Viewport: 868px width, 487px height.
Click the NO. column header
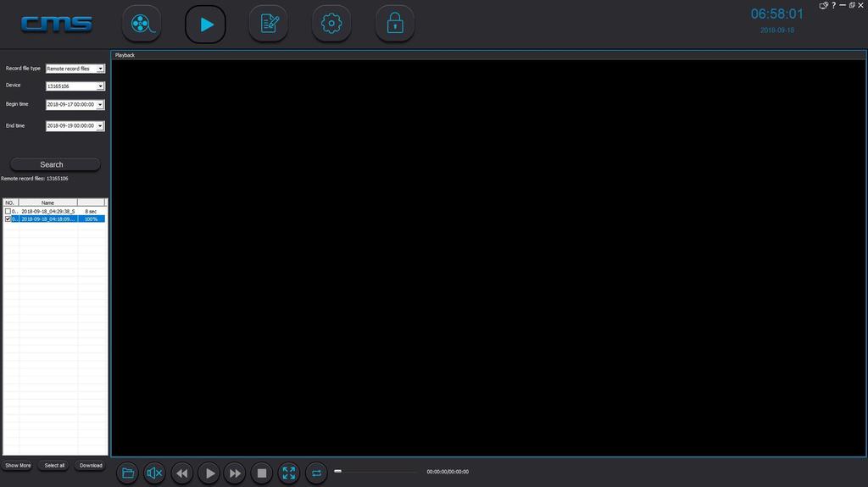10,202
